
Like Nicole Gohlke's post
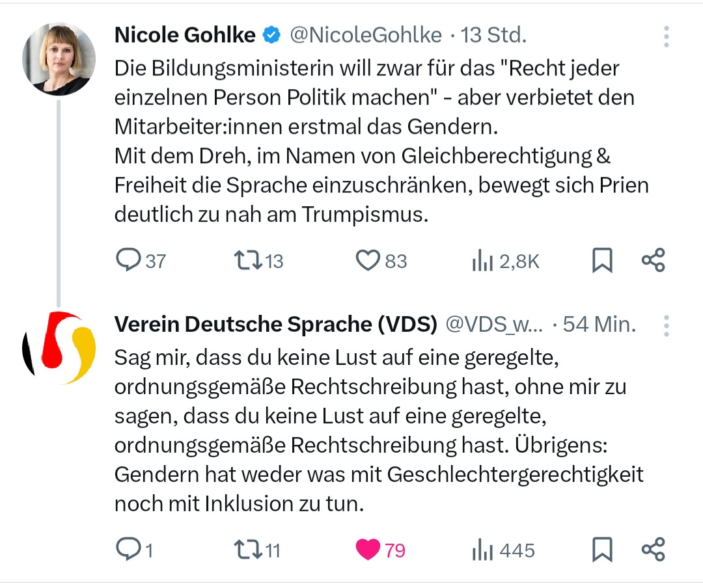coord(368,261)
